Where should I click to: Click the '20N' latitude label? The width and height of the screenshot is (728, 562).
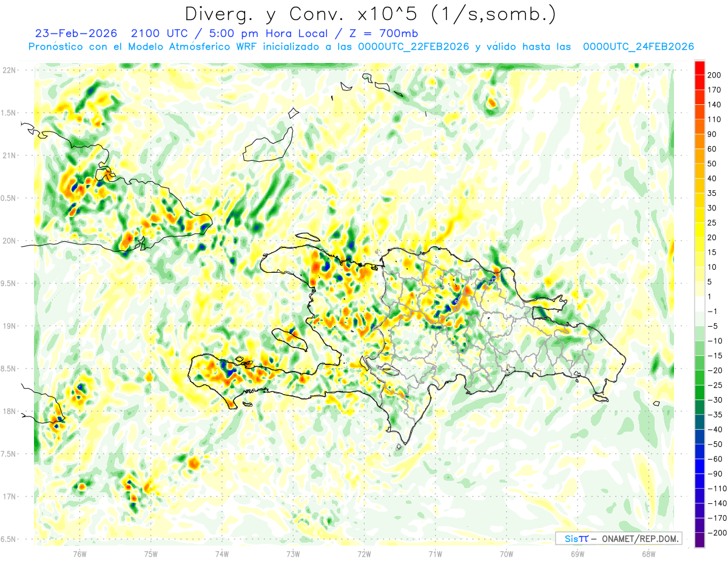(x=9, y=241)
